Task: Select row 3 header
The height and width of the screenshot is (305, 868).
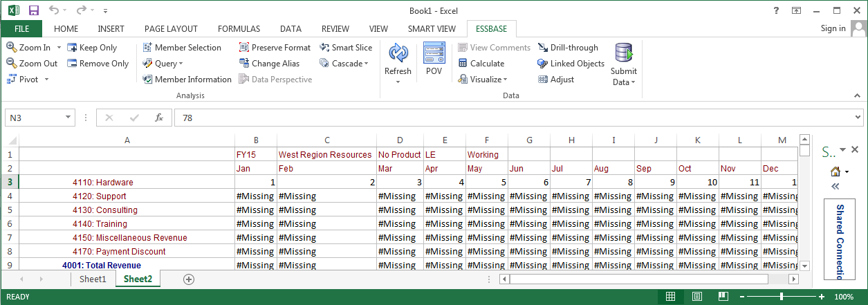Action: click(x=10, y=182)
